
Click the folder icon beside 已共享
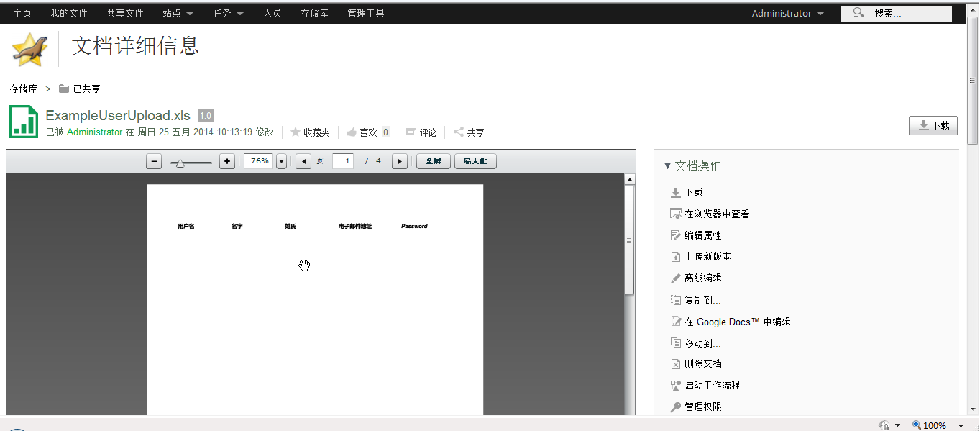click(64, 89)
